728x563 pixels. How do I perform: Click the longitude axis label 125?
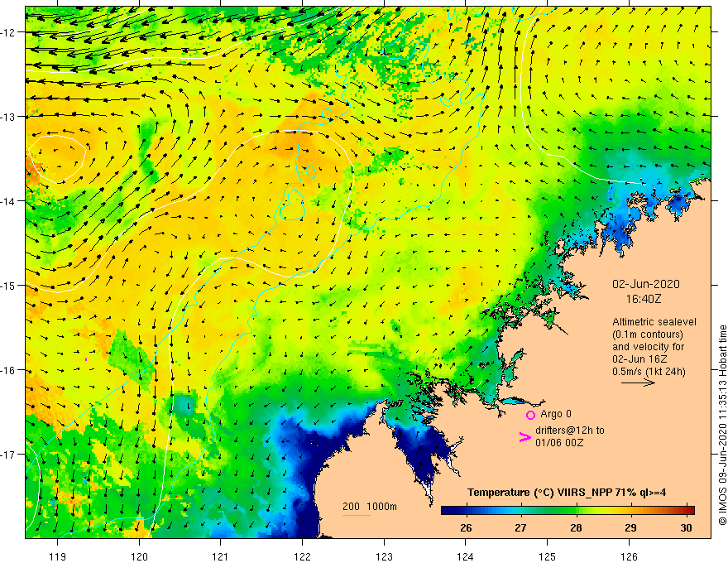pyautogui.click(x=548, y=556)
